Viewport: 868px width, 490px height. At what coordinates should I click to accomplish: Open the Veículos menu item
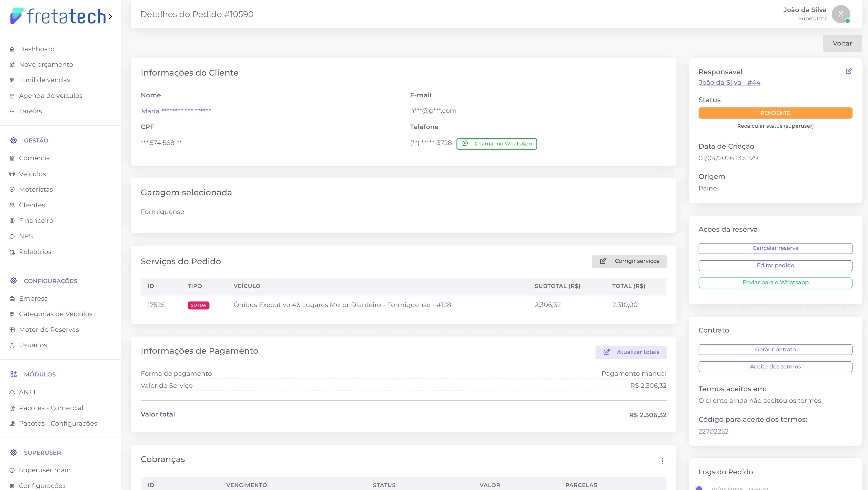(x=32, y=174)
